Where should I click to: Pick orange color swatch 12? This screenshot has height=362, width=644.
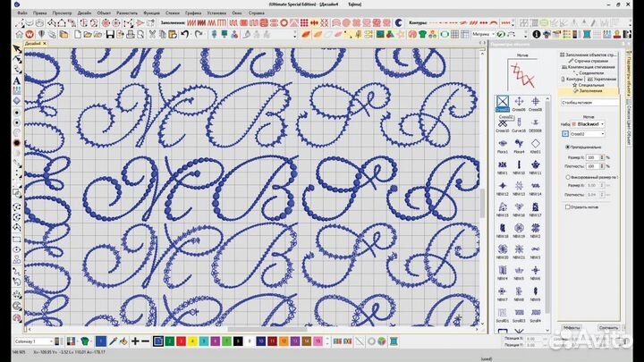pos(284,341)
